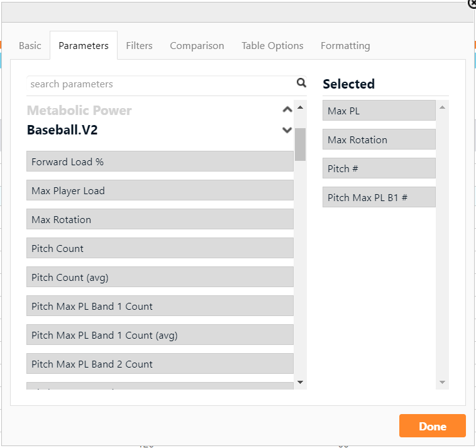Click the Selected list scroll up arrow
This screenshot has height=448, width=476.
[x=442, y=107]
